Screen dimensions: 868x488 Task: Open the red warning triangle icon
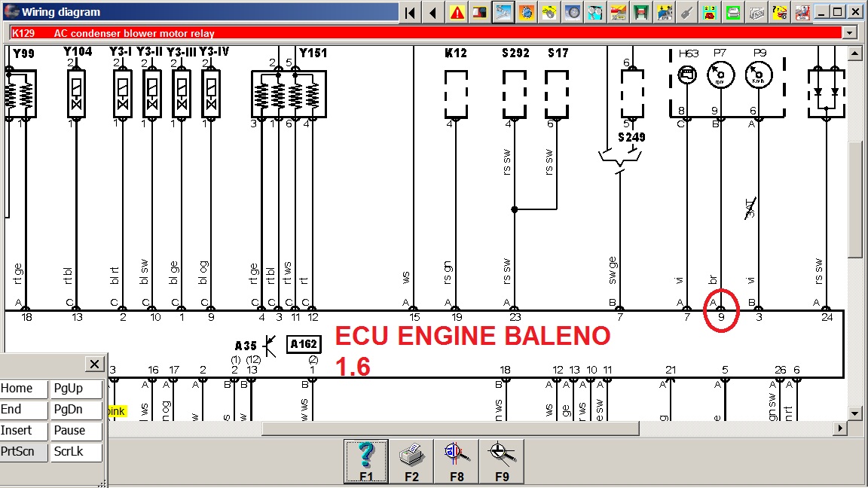coord(457,12)
